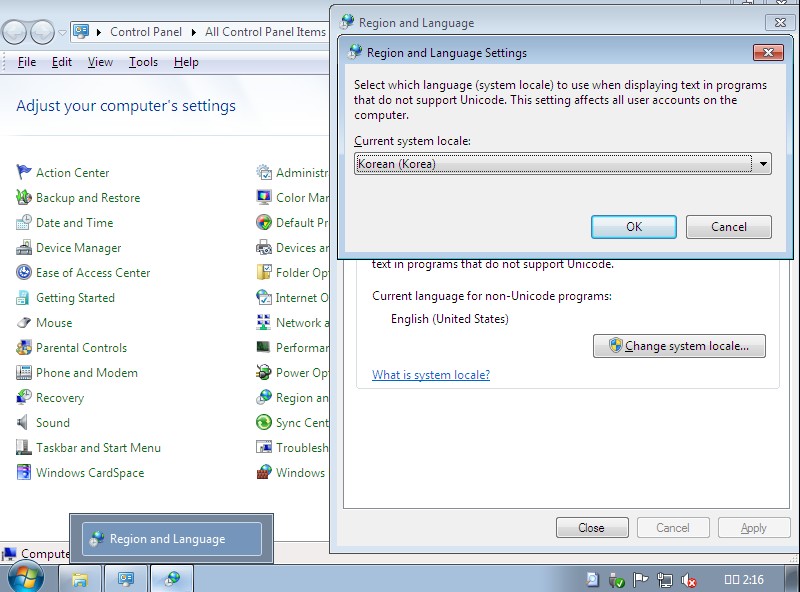Viewport: 800px width, 592px height.
Task: Click the Windows Start orb
Action: click(x=26, y=579)
